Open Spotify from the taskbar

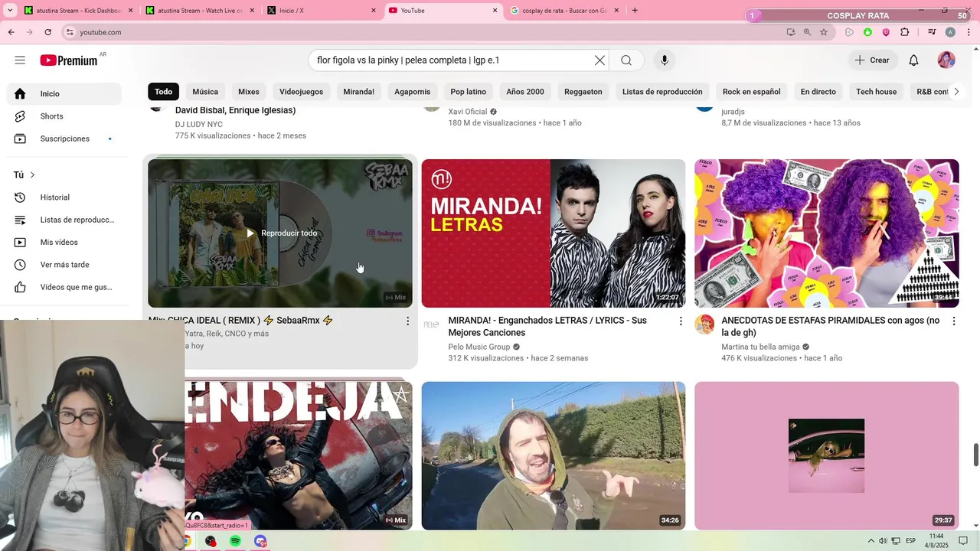pyautogui.click(x=235, y=541)
